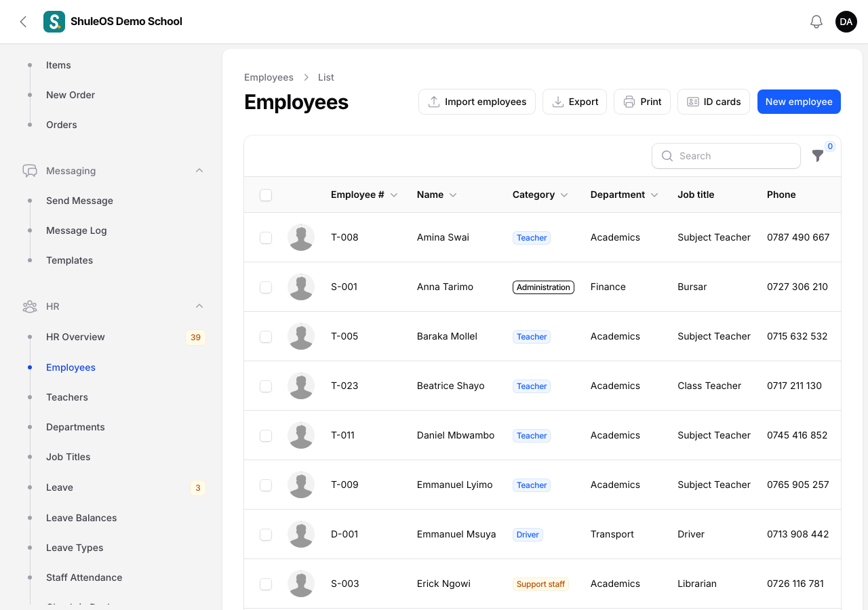Click Employees breadcrumb link

click(269, 77)
